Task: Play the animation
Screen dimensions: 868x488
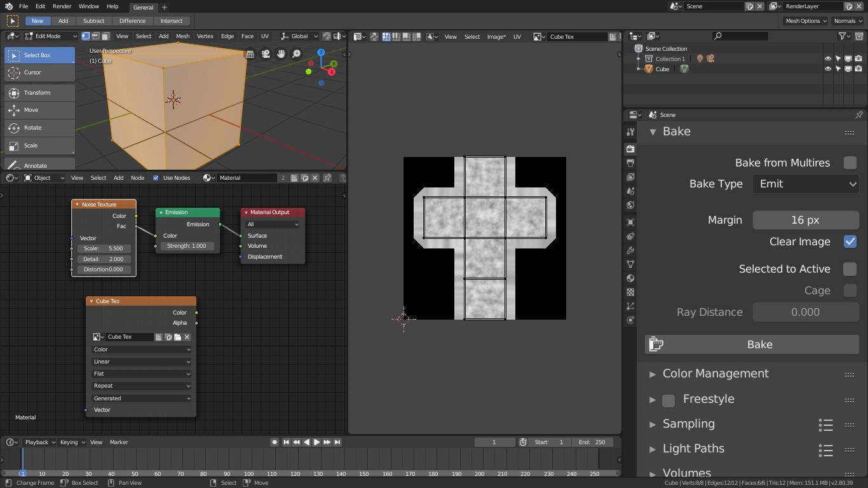Action: [316, 442]
